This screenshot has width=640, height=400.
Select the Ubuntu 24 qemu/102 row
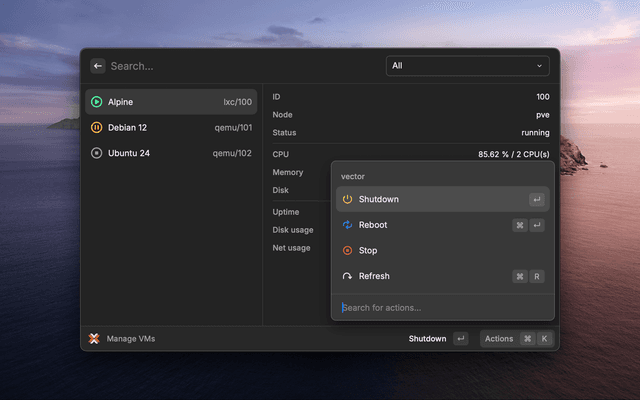(x=170, y=153)
